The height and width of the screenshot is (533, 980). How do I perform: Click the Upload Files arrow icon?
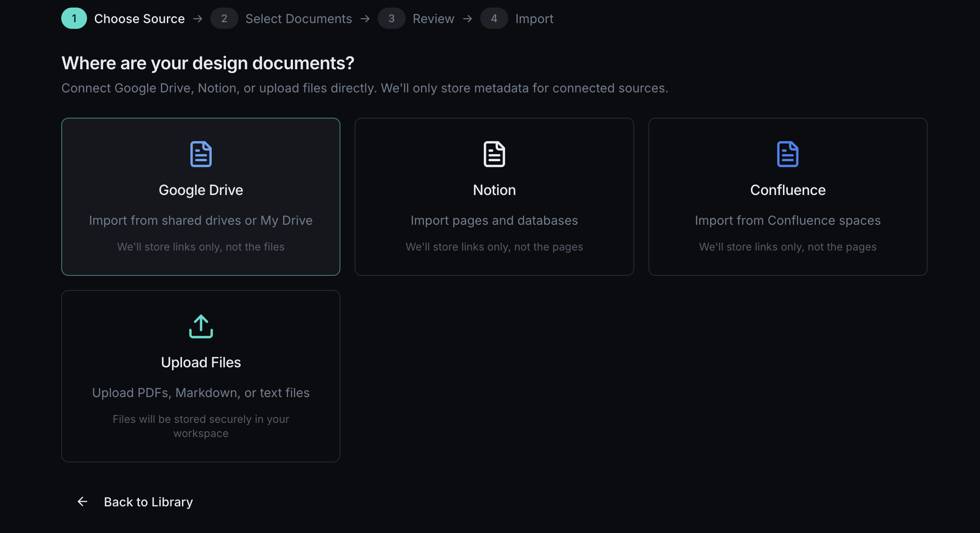(x=201, y=326)
